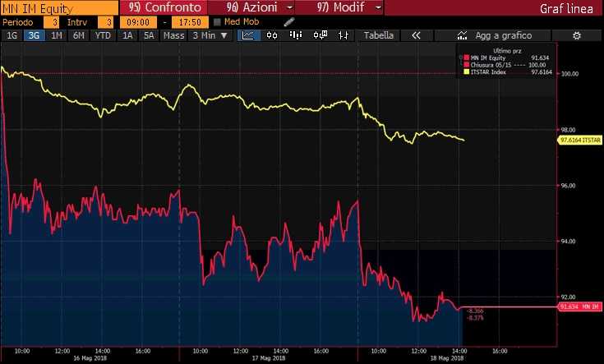This screenshot has width=604, height=364.
Task: Click the ITSTAR Index legend label
Action: coord(488,72)
